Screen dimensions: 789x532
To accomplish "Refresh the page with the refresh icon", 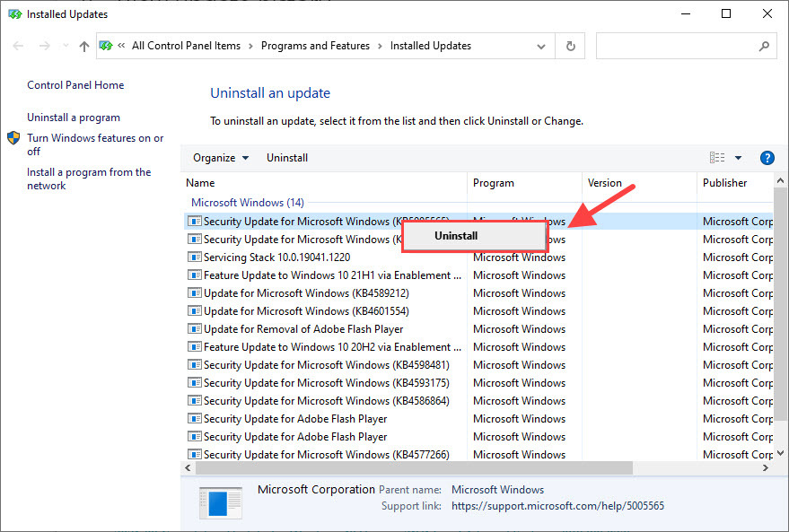I will tap(570, 46).
